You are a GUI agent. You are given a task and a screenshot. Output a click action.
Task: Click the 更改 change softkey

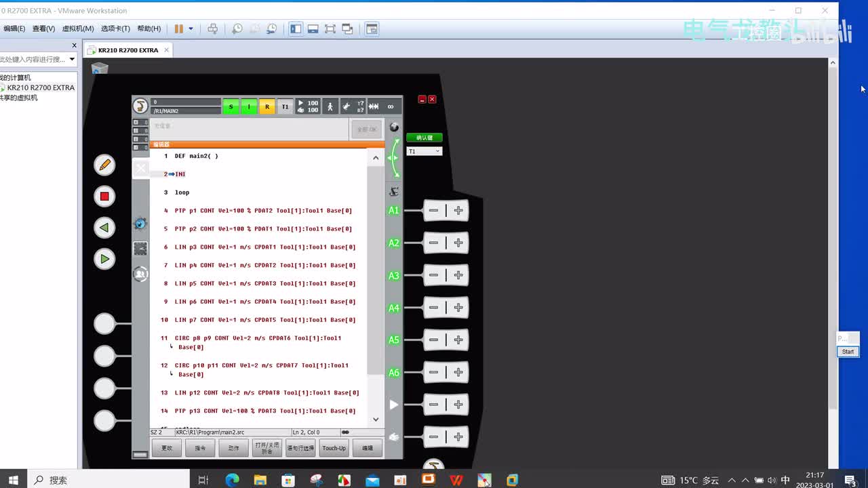point(167,448)
